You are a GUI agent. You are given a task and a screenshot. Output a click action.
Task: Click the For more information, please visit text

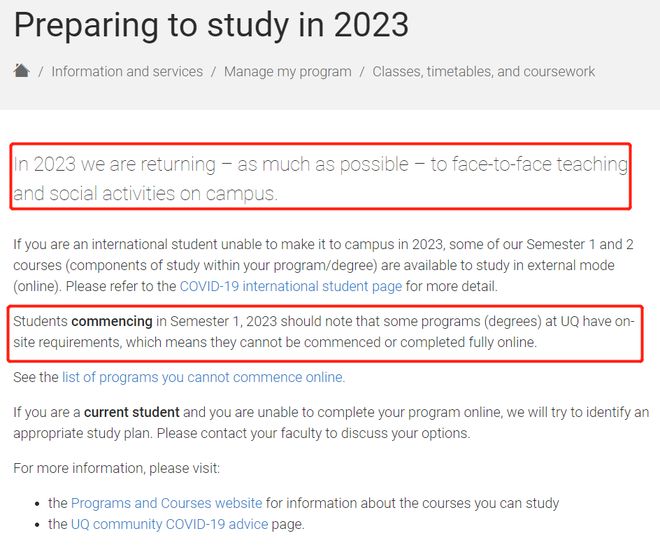(117, 468)
